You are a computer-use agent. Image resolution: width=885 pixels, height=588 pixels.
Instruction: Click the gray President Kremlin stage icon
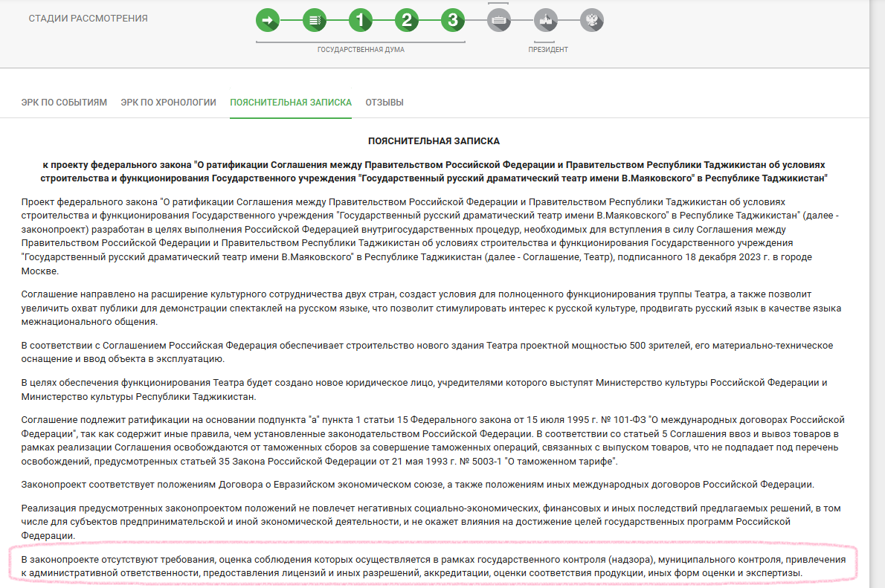point(546,20)
